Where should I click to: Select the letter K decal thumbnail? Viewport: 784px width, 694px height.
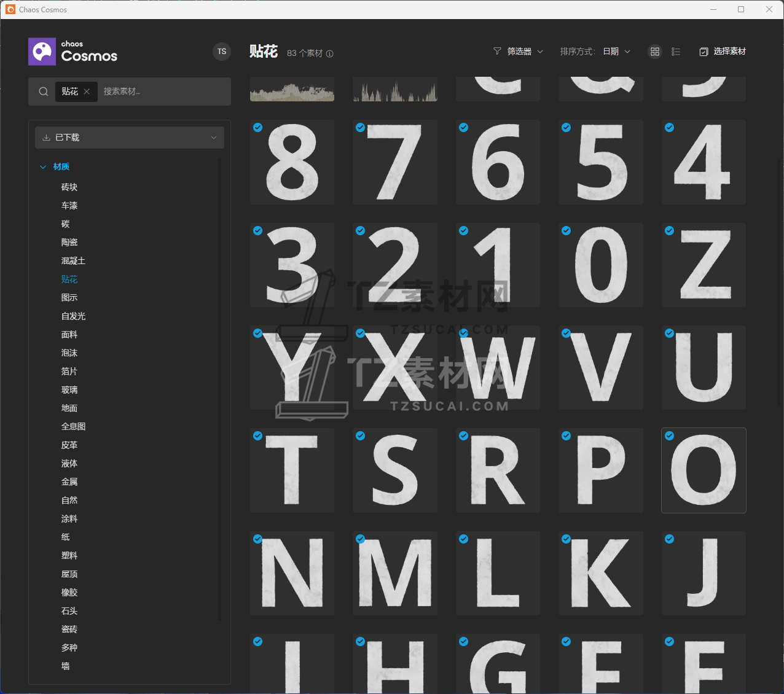(601, 574)
